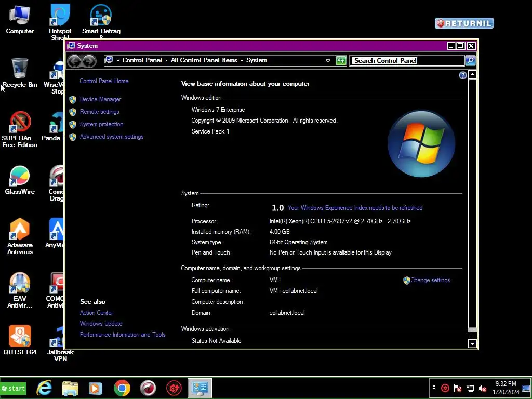The height and width of the screenshot is (399, 532).
Task: Open Control Panel Home link
Action: [x=104, y=81]
